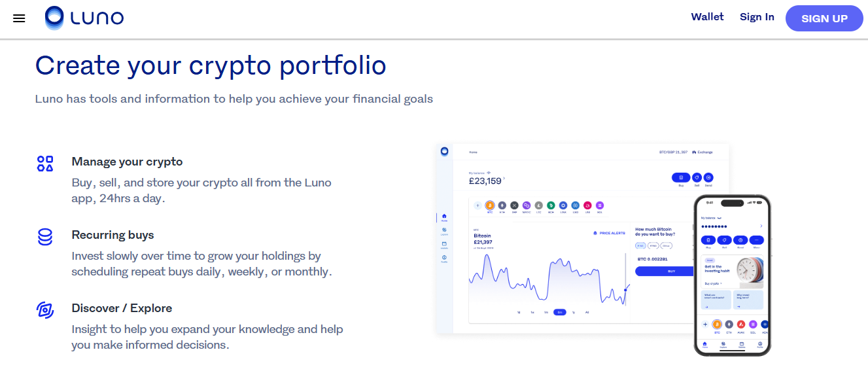The height and width of the screenshot is (388, 868).
Task: Select ETH coin in dashboard coin row
Action: [502, 205]
